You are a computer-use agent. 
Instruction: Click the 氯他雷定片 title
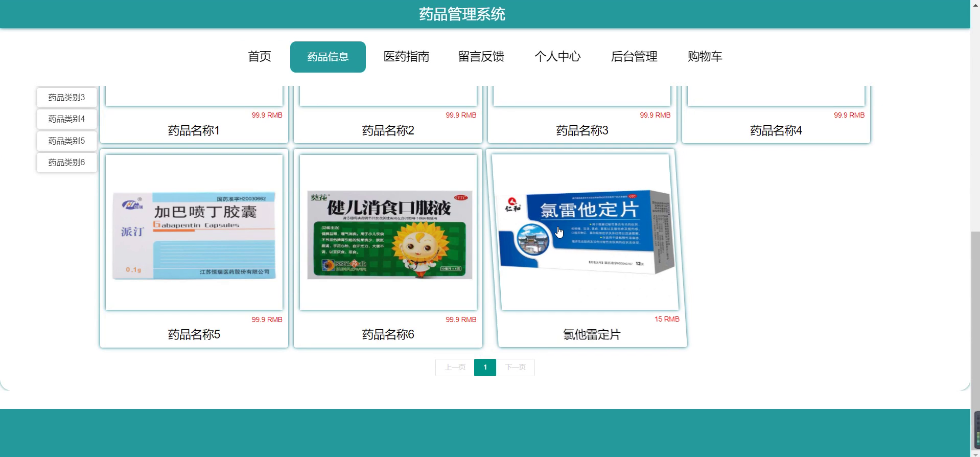592,335
